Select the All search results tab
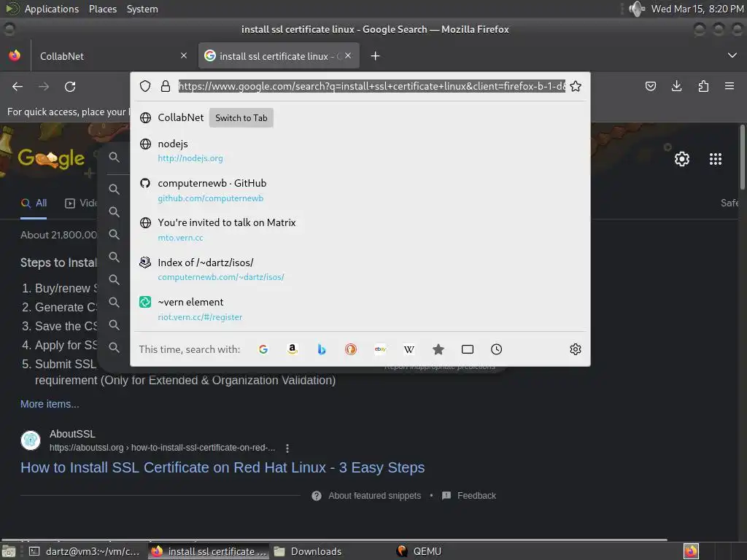747x560 pixels. [34, 203]
